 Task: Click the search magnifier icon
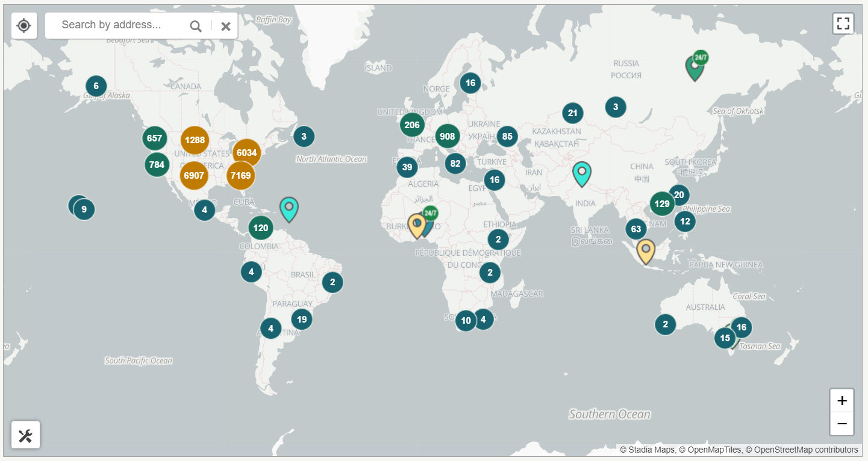(x=195, y=26)
